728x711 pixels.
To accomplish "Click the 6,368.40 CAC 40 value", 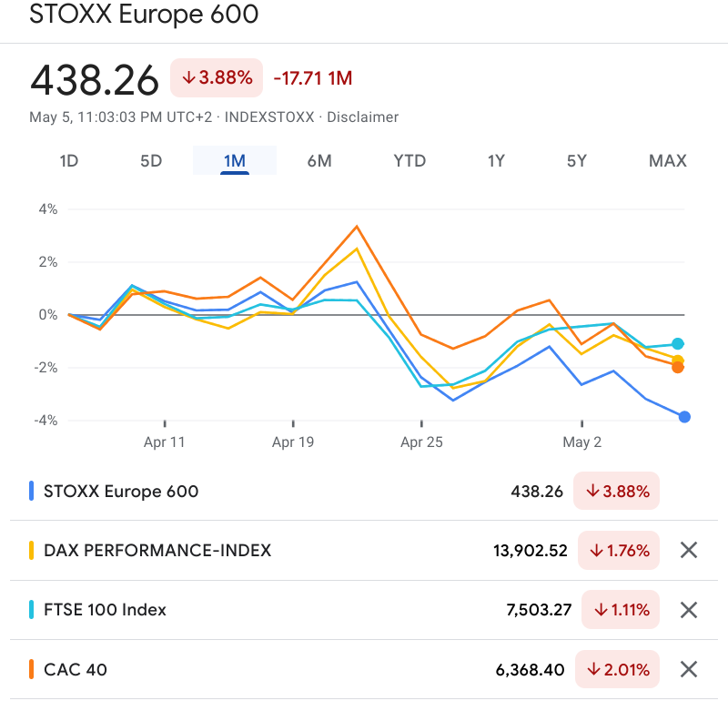I will [x=530, y=670].
